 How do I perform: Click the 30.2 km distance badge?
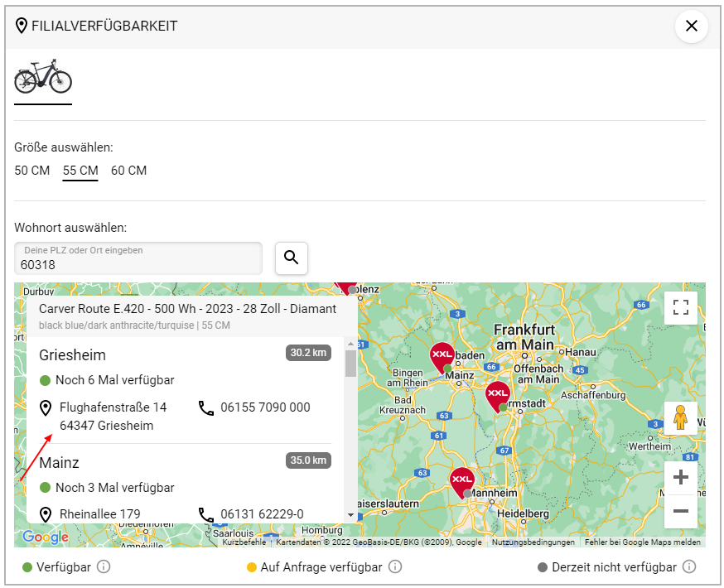click(308, 353)
